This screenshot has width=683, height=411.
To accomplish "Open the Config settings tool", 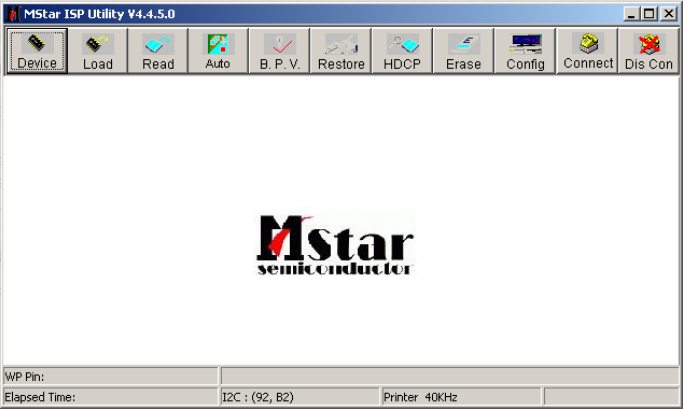I will [x=525, y=51].
